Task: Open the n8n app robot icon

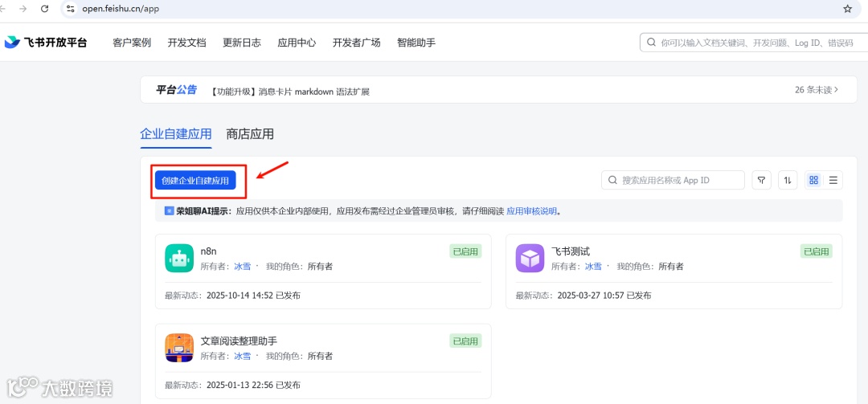Action: pos(178,259)
